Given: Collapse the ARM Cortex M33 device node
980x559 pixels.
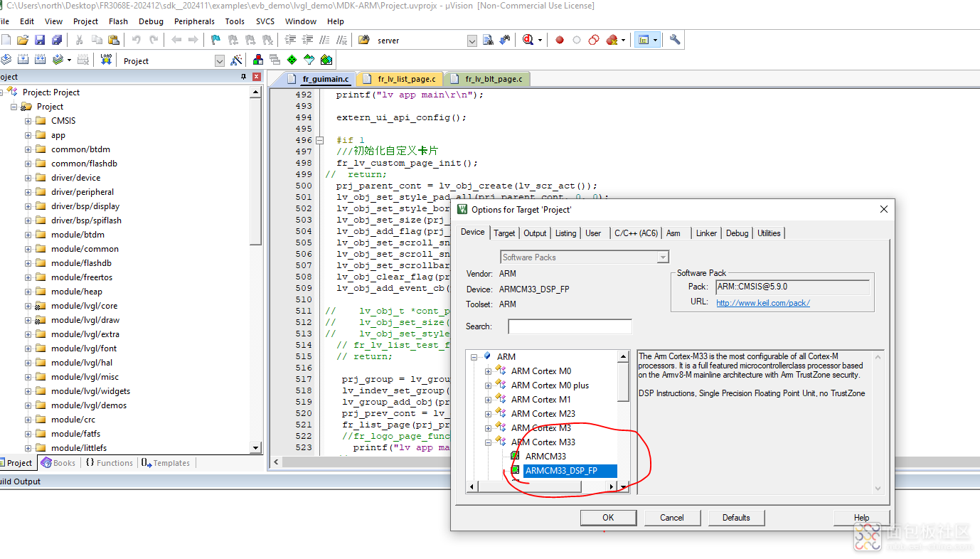Looking at the screenshot, I should (489, 442).
